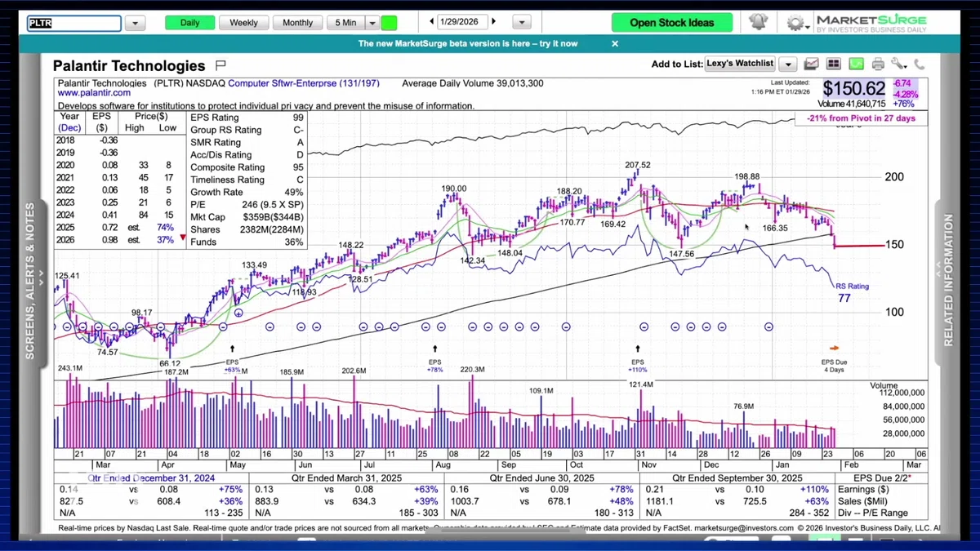Open the www.palantir.com link
Image resolution: width=980 pixels, height=551 pixels.
point(94,93)
